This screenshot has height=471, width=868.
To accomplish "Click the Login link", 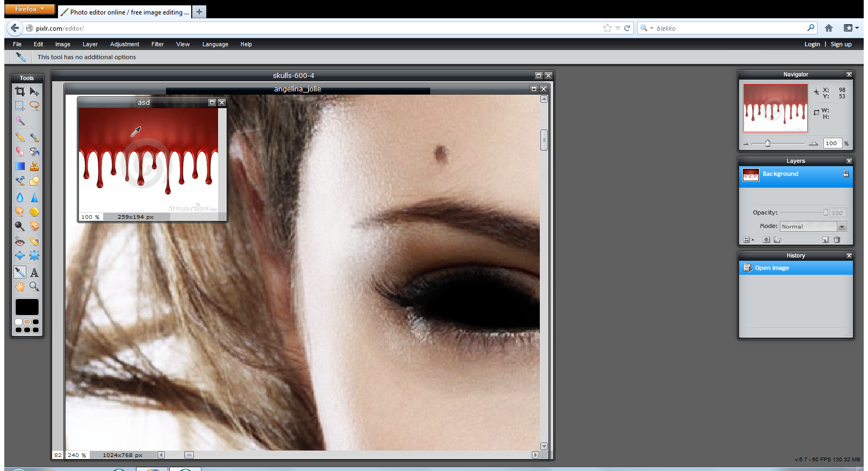I will (812, 44).
